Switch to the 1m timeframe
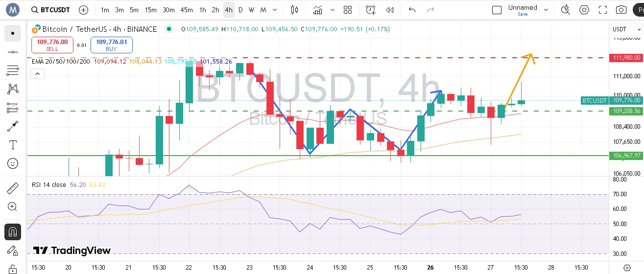 [105, 10]
